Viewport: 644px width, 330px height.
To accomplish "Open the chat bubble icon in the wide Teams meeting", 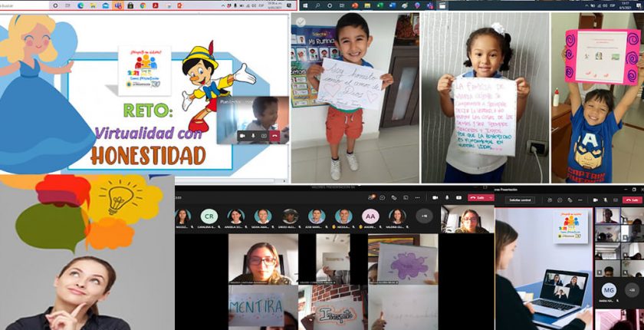I will click(x=383, y=198).
